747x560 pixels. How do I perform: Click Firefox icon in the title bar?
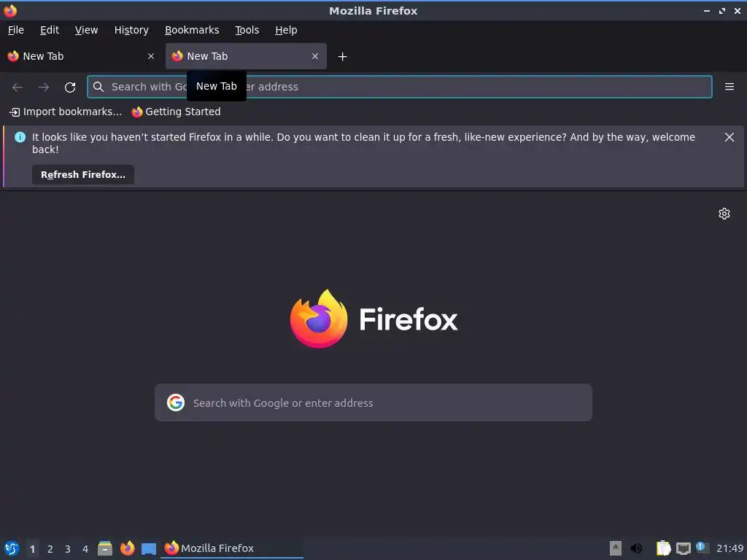pyautogui.click(x=10, y=10)
